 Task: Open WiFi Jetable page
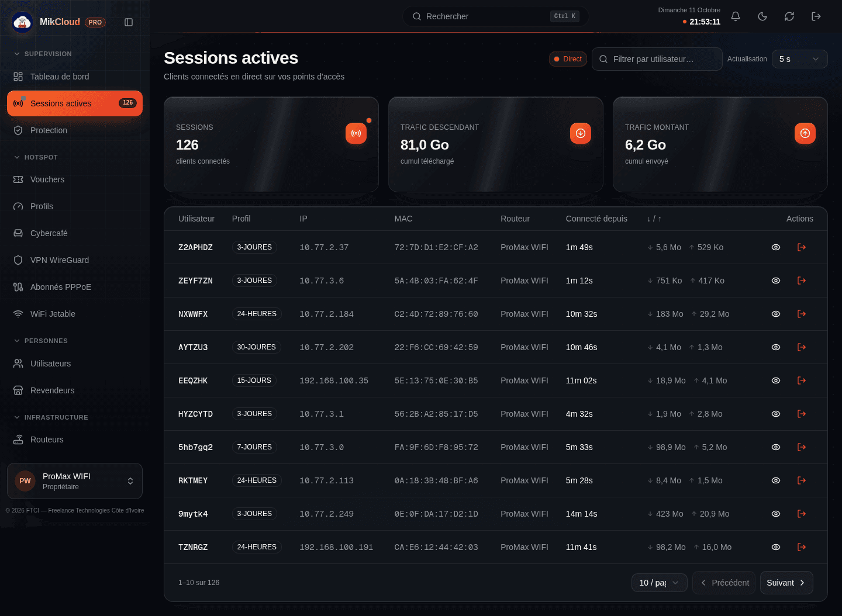75,314
